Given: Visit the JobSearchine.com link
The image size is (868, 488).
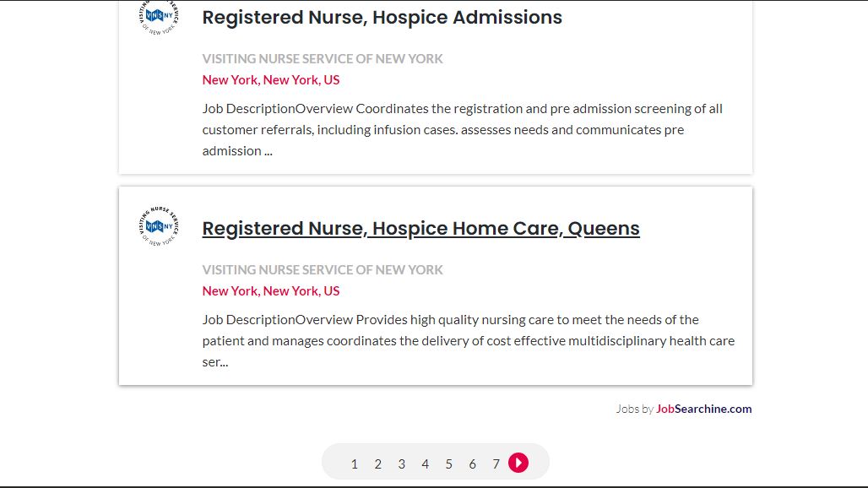Looking at the screenshot, I should coord(703,409).
